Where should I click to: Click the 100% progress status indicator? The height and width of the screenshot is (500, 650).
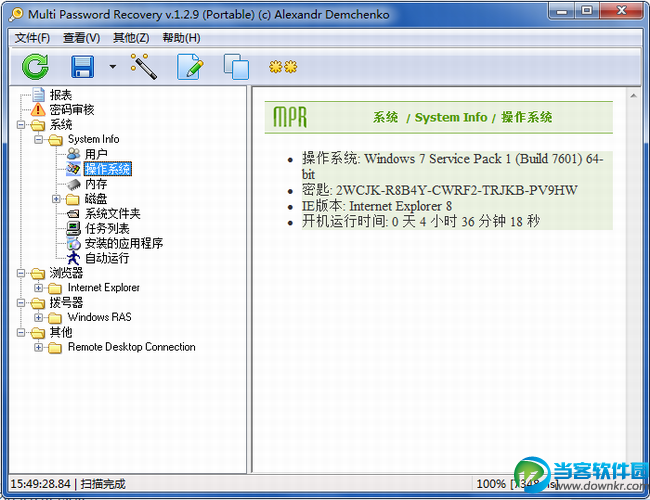pos(491,484)
